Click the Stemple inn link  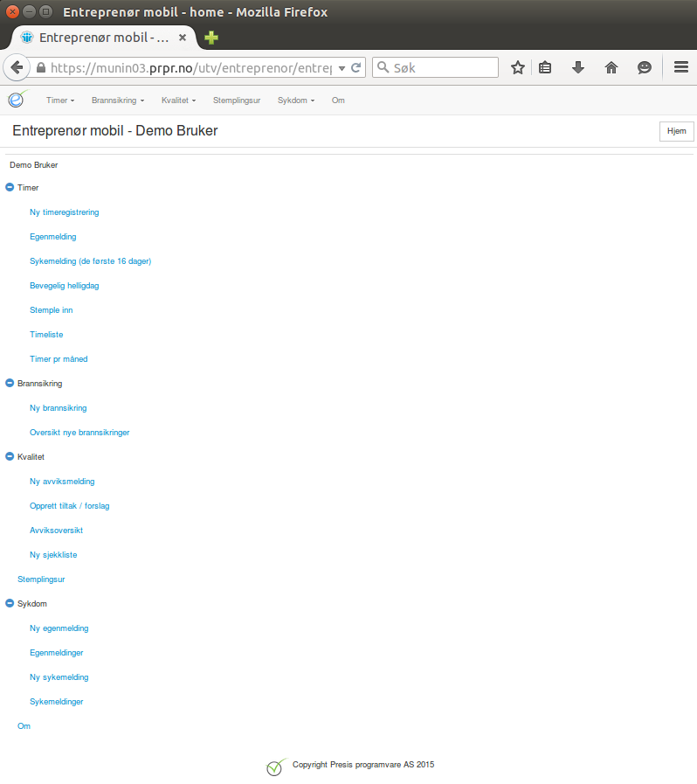coord(52,310)
